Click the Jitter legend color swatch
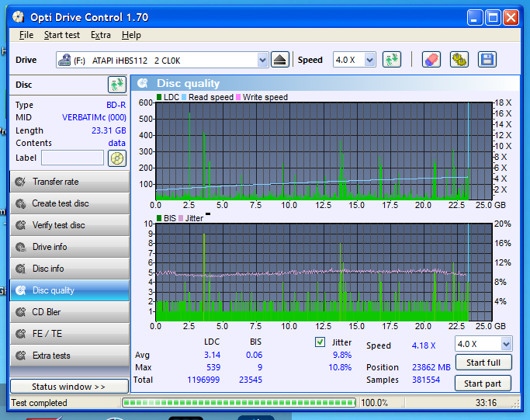The height and width of the screenshot is (420, 530). [x=181, y=218]
